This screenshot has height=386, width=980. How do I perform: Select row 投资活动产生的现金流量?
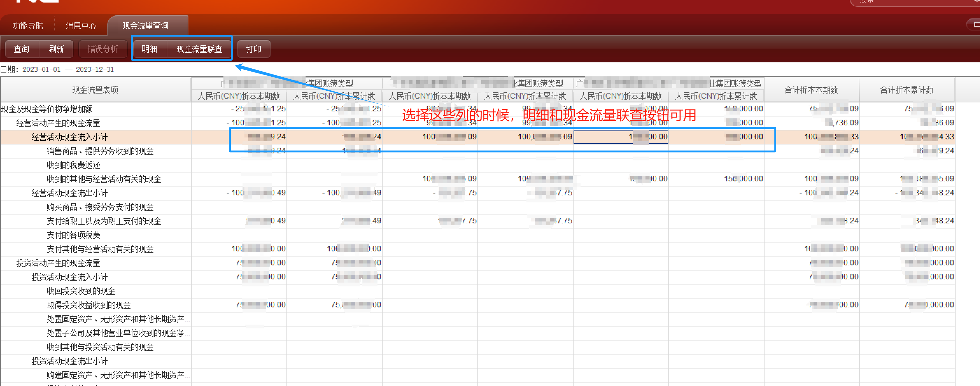[x=477, y=263]
